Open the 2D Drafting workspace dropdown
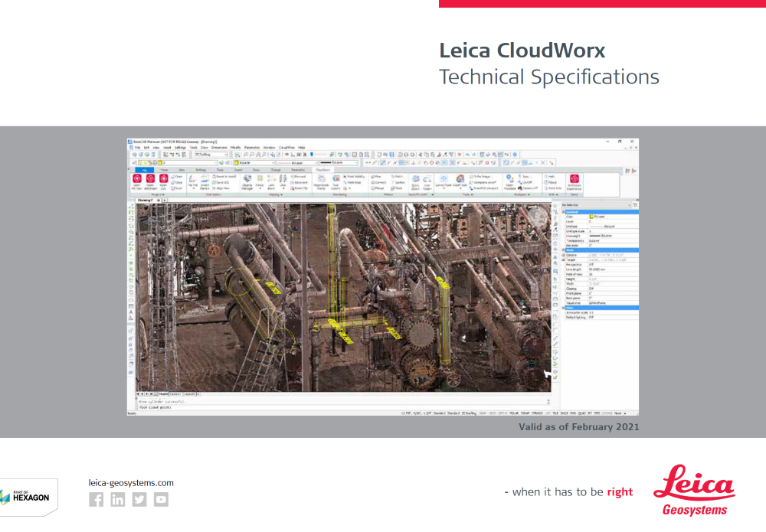Image resolution: width=766 pixels, height=532 pixels. (211, 155)
